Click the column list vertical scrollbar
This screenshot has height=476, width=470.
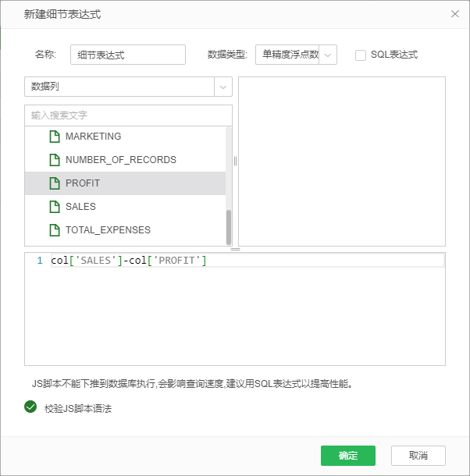(x=229, y=226)
